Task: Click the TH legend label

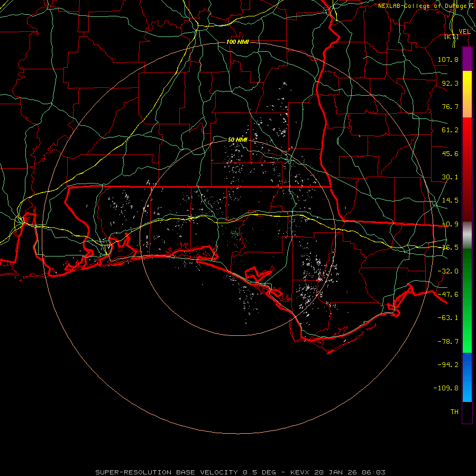Action: coord(454,412)
